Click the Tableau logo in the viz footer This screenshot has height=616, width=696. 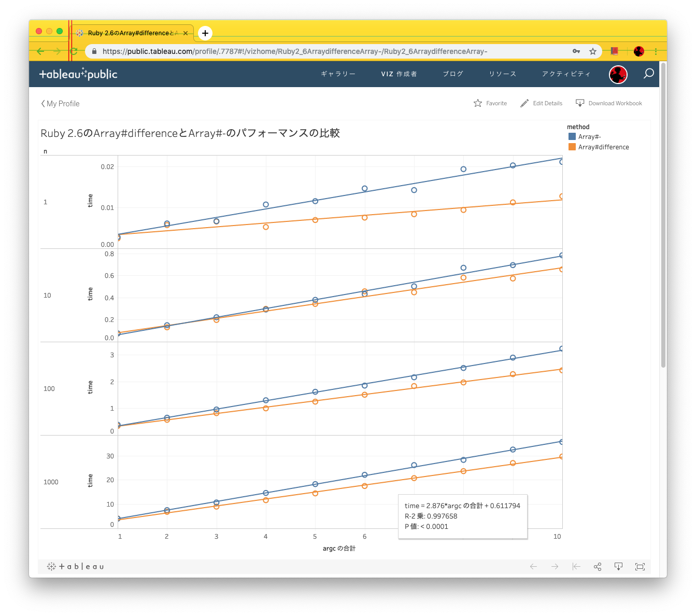(75, 566)
